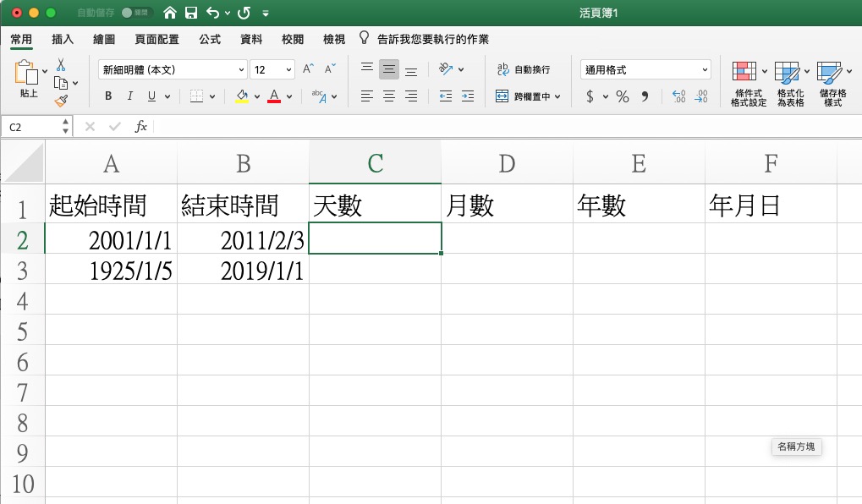Open 儲存格樣式 cell styles
The width and height of the screenshot is (862, 504).
pyautogui.click(x=833, y=84)
